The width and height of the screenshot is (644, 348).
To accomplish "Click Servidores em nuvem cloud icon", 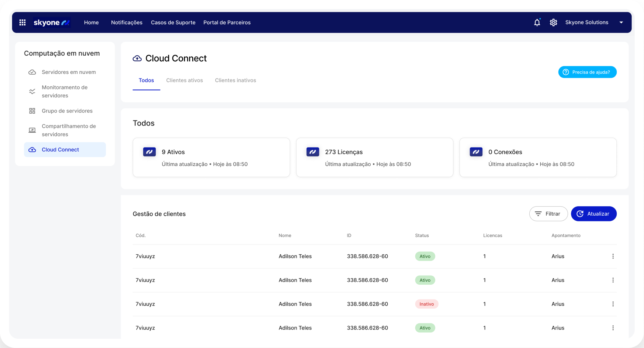I will click(x=32, y=72).
